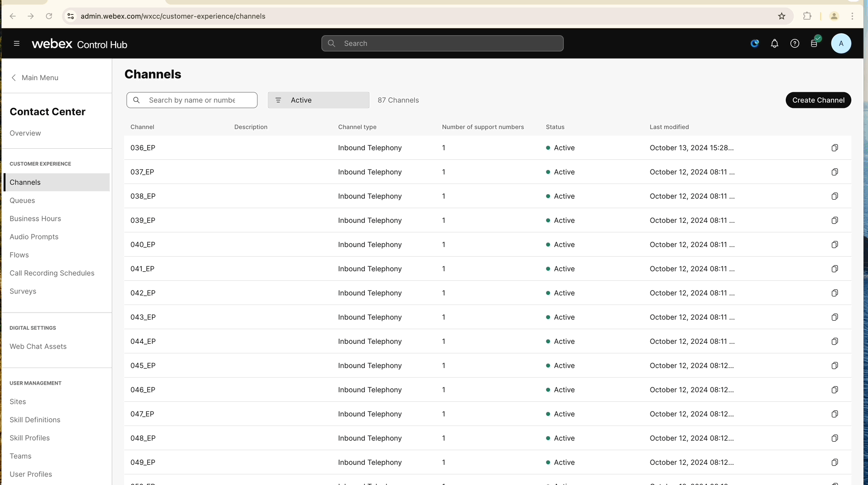868x485 pixels.
Task: Navigate to Flows section
Action: [x=19, y=255]
